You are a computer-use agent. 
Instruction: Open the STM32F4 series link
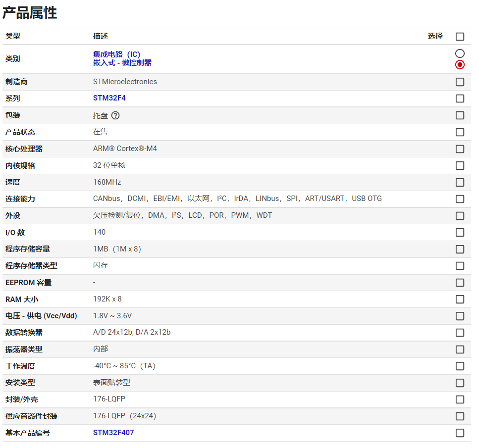click(x=109, y=98)
